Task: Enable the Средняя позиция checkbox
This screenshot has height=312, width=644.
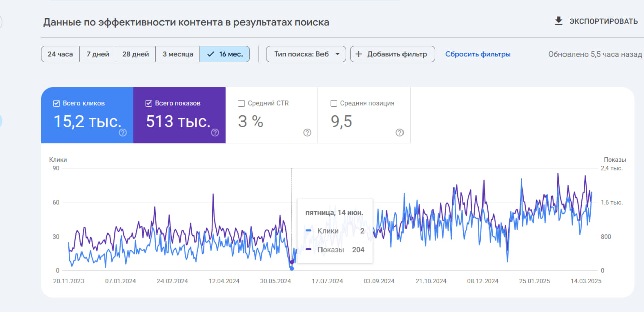Action: coord(334,103)
